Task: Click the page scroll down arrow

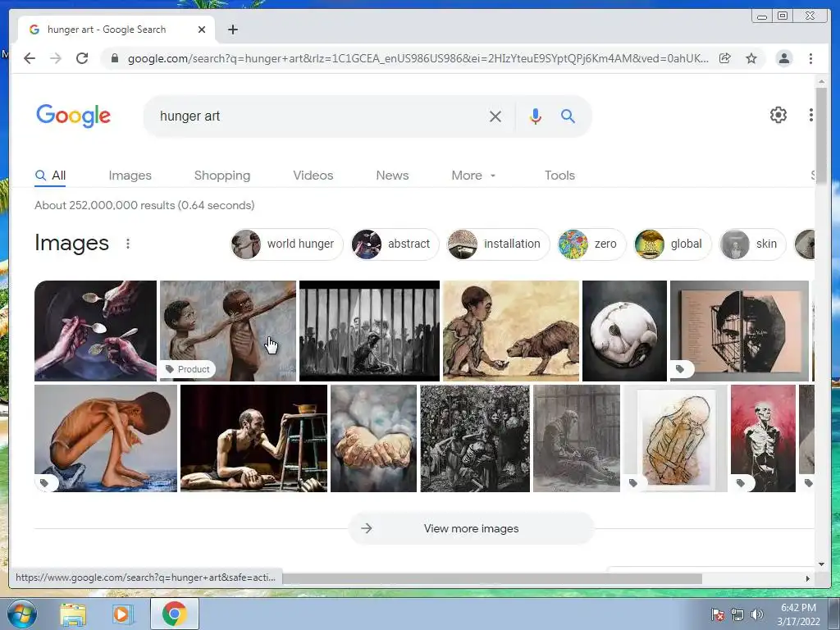Action: (821, 564)
